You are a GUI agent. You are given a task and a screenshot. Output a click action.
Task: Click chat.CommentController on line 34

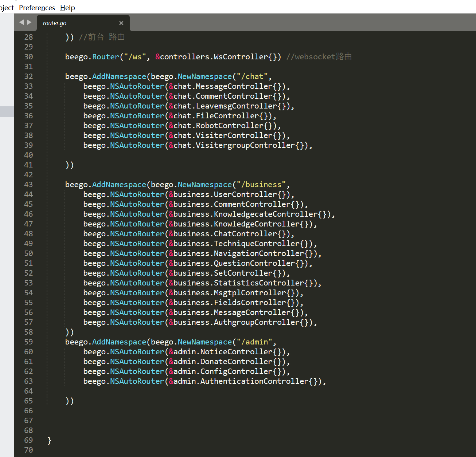click(x=223, y=96)
